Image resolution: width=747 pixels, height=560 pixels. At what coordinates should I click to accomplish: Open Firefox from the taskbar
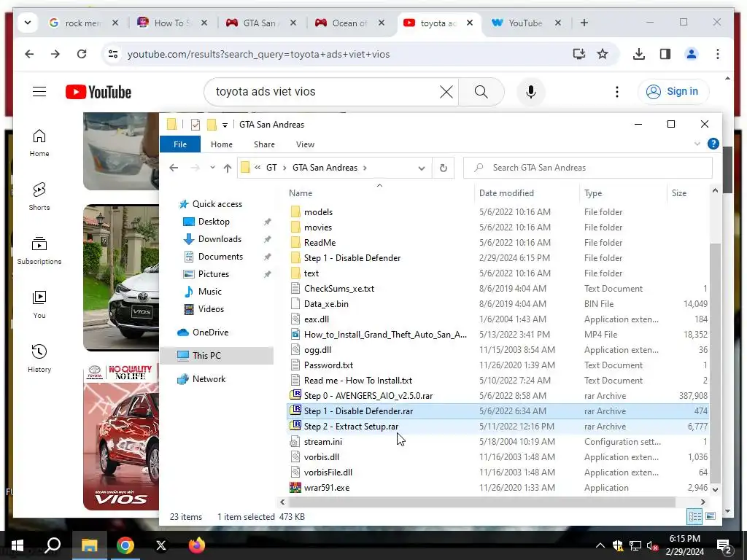tap(196, 545)
